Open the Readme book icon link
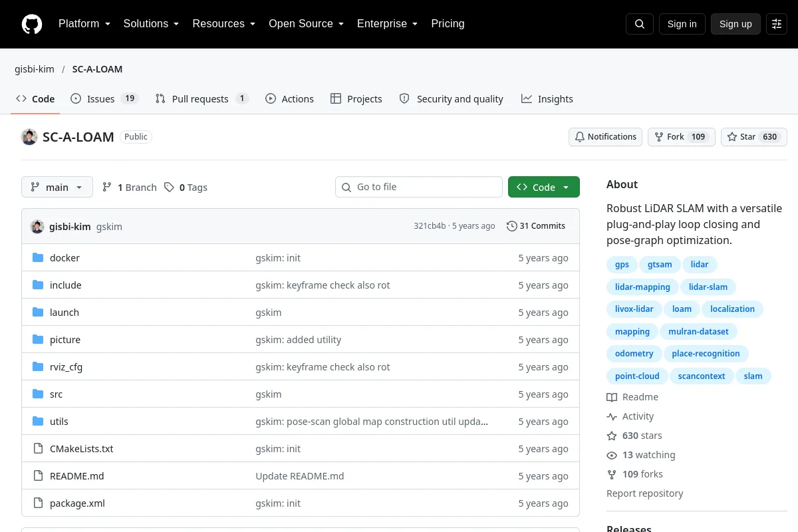 coord(632,397)
